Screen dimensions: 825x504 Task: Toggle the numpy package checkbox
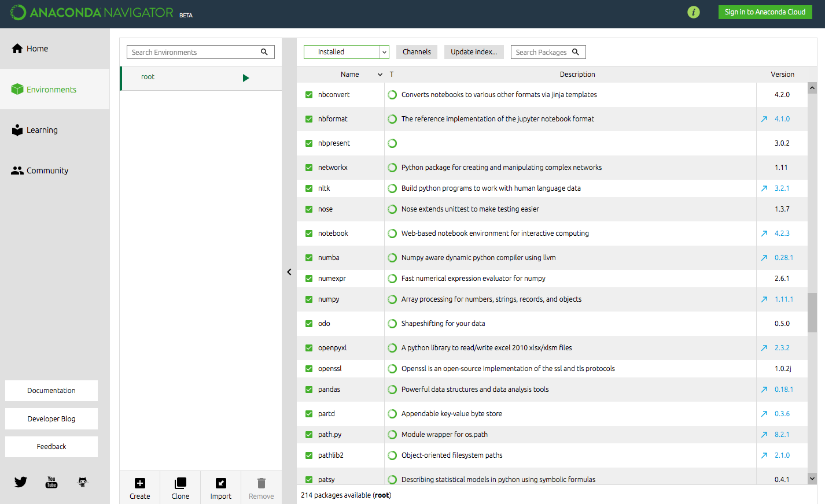309,299
